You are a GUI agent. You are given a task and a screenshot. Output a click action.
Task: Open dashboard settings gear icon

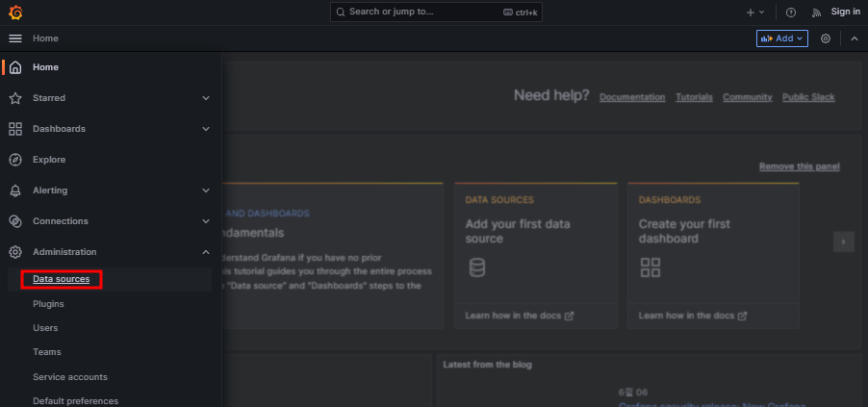[826, 38]
